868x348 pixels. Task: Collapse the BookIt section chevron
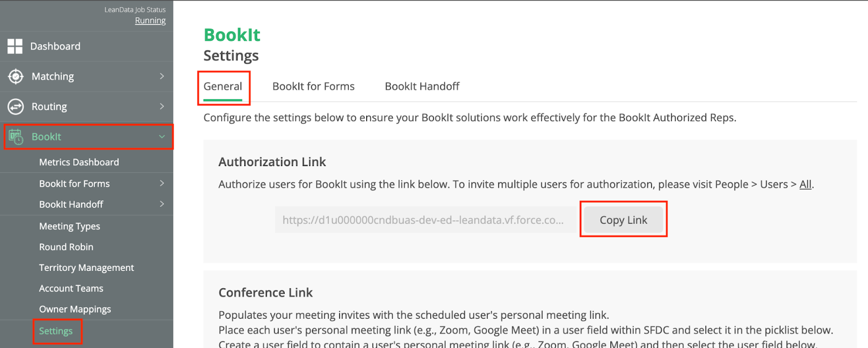pos(162,137)
